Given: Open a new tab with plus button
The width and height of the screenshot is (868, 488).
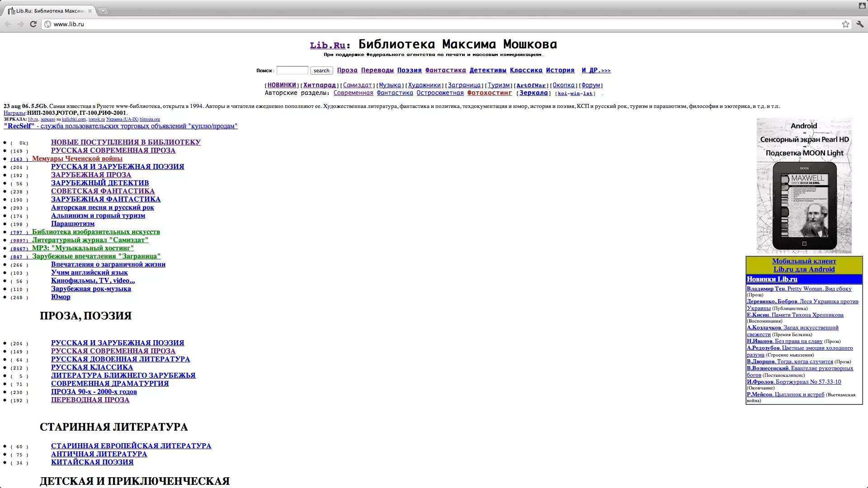Looking at the screenshot, I should [103, 11].
